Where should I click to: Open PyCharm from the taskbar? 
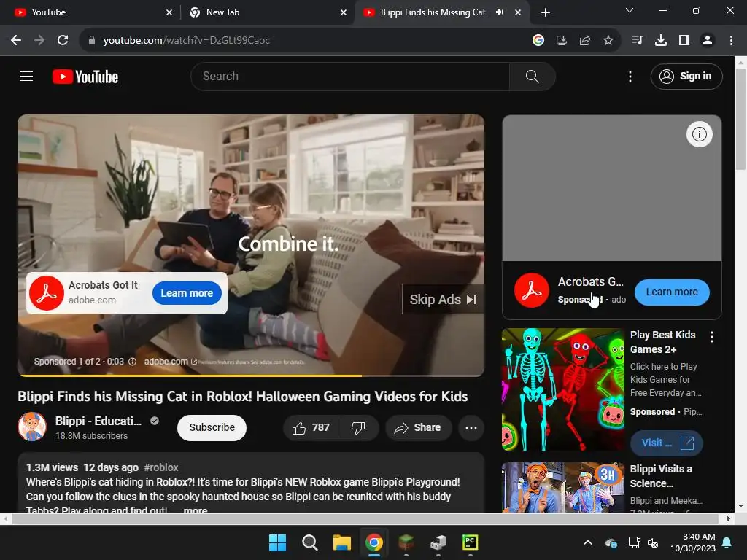tap(471, 542)
